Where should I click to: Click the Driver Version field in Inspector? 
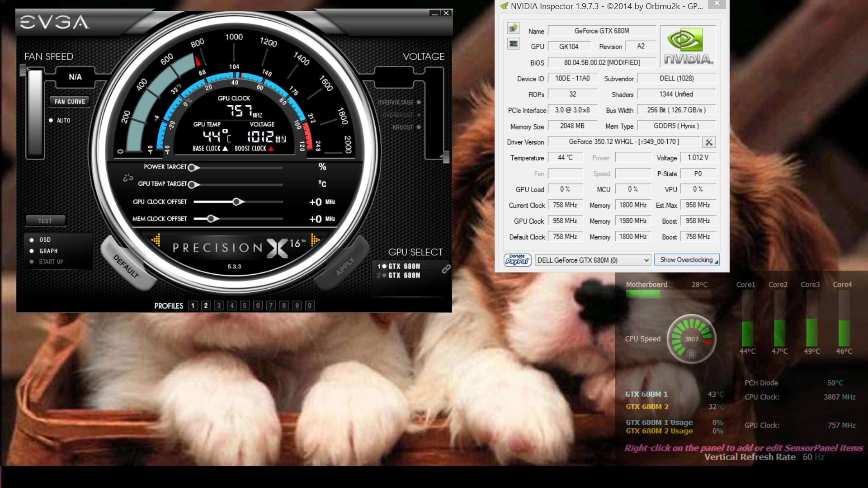[x=624, y=142]
